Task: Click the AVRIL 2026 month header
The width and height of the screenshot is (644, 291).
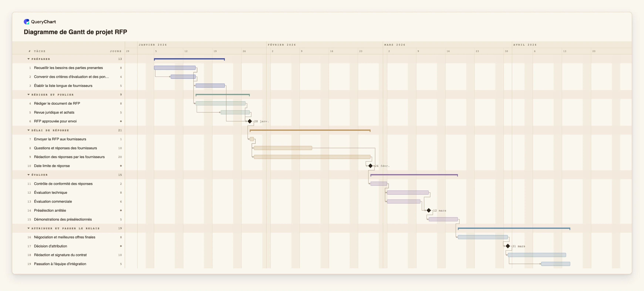Action: (525, 45)
